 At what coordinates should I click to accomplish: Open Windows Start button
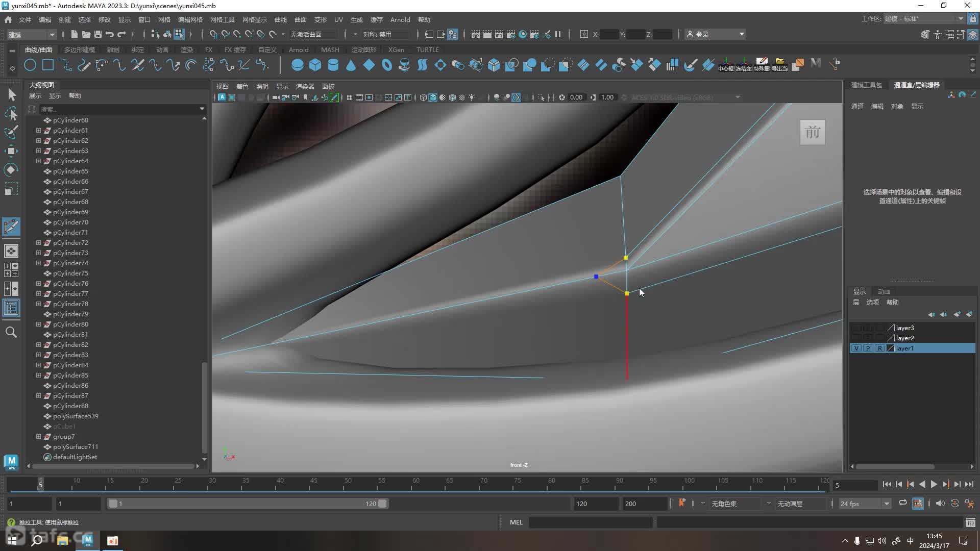(x=12, y=540)
